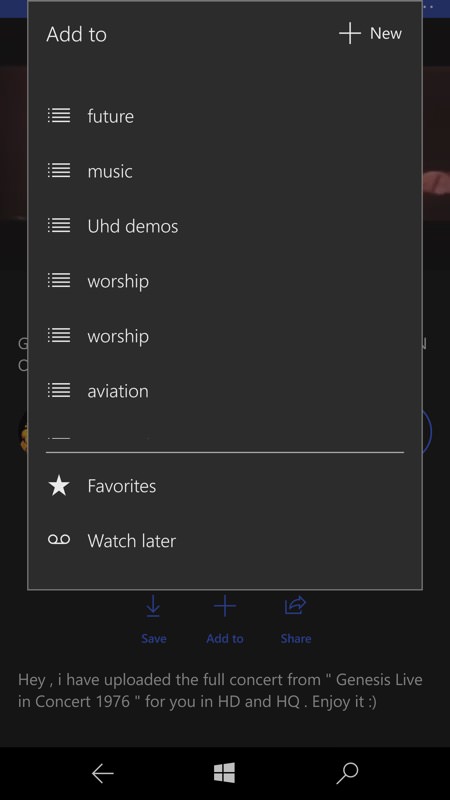Select the first worship playlist
The width and height of the screenshot is (450, 800).
(224, 281)
